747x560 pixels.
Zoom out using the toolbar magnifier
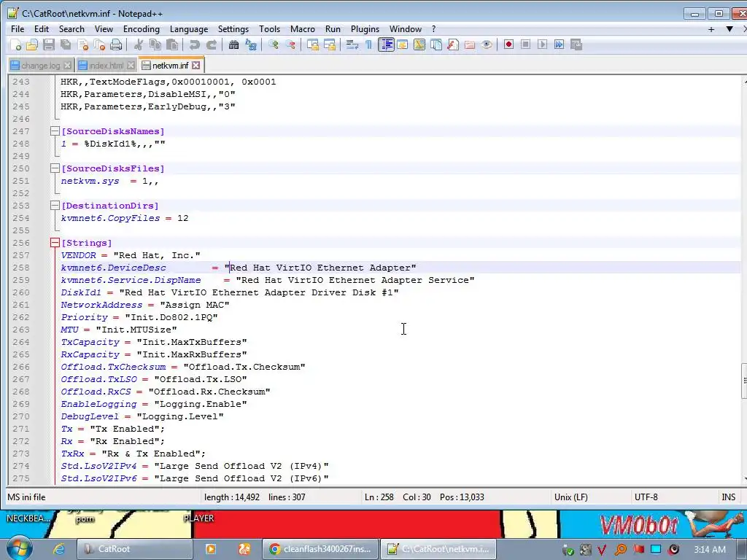[x=290, y=44]
